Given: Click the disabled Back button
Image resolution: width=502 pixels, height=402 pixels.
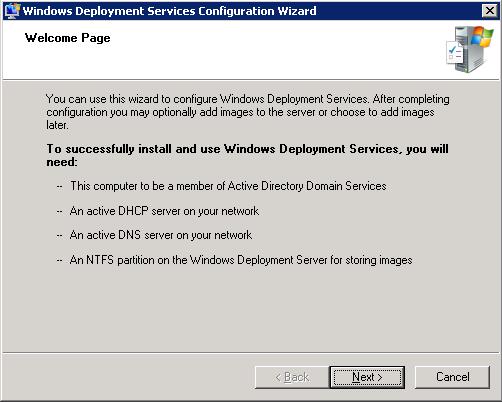Looking at the screenshot, I should [x=292, y=377].
